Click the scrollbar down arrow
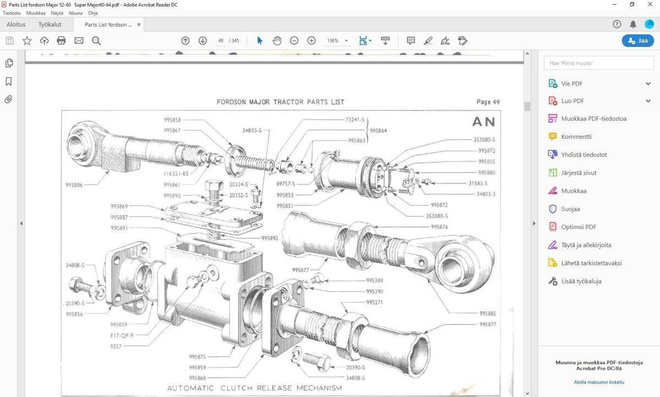 tap(527, 393)
